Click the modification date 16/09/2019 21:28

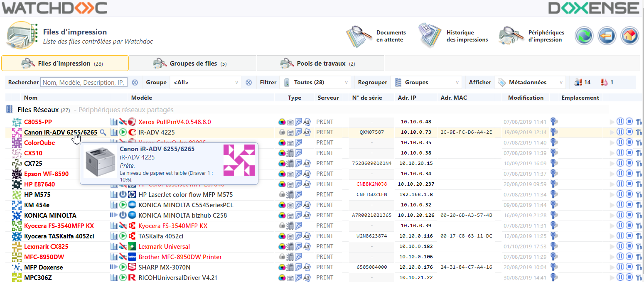click(x=525, y=216)
